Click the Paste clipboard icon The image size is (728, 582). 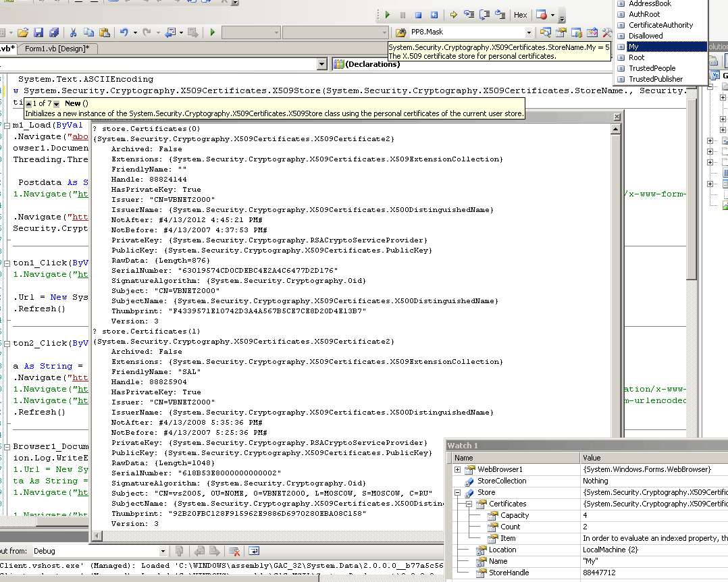(x=104, y=32)
